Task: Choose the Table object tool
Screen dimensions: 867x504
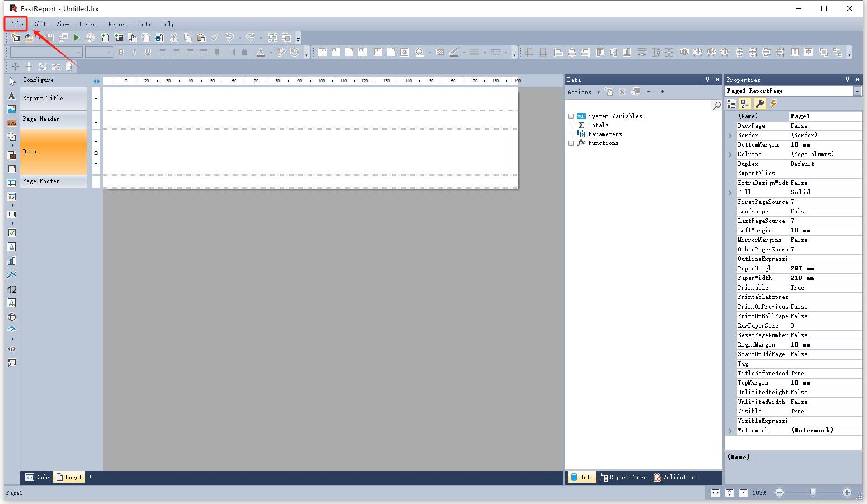Action: click(12, 183)
